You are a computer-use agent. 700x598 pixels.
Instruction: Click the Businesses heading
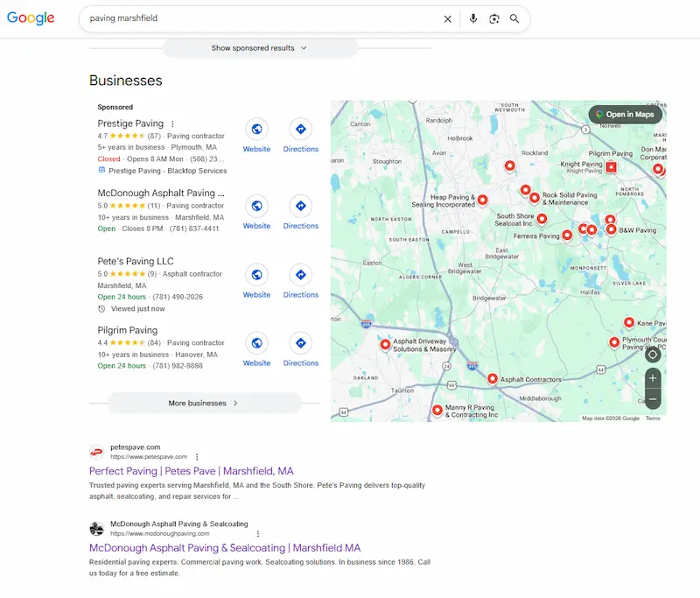125,81
